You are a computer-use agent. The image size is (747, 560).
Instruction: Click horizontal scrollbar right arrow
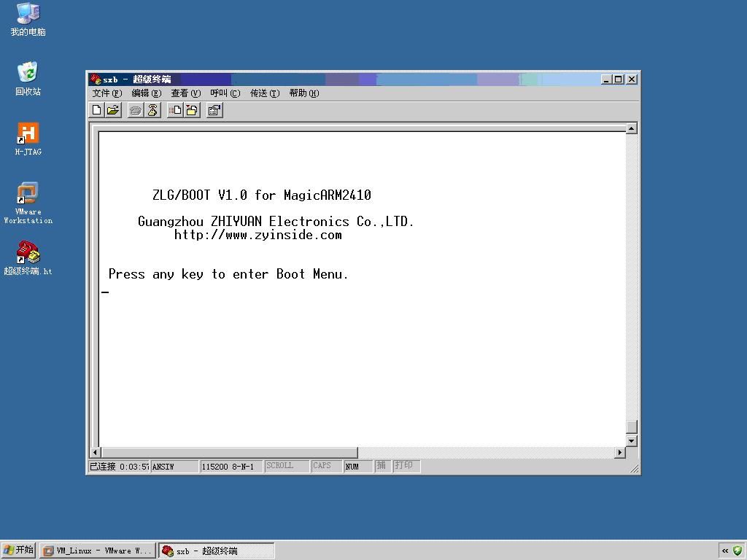coord(620,452)
